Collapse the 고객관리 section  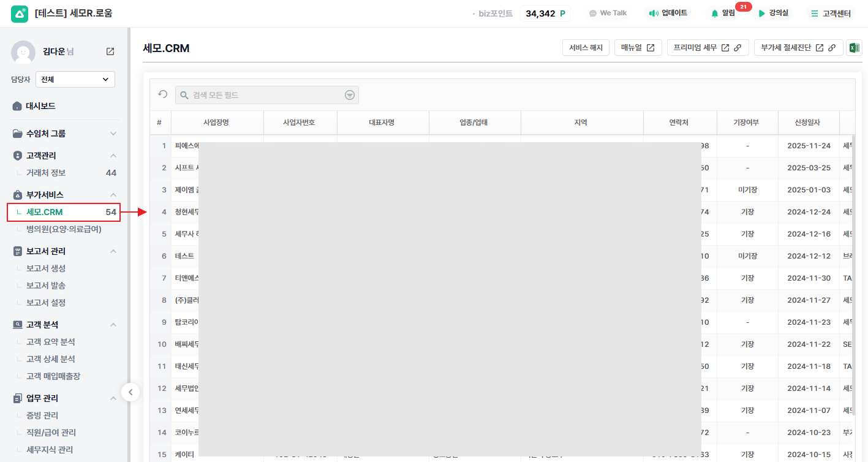[x=113, y=156]
